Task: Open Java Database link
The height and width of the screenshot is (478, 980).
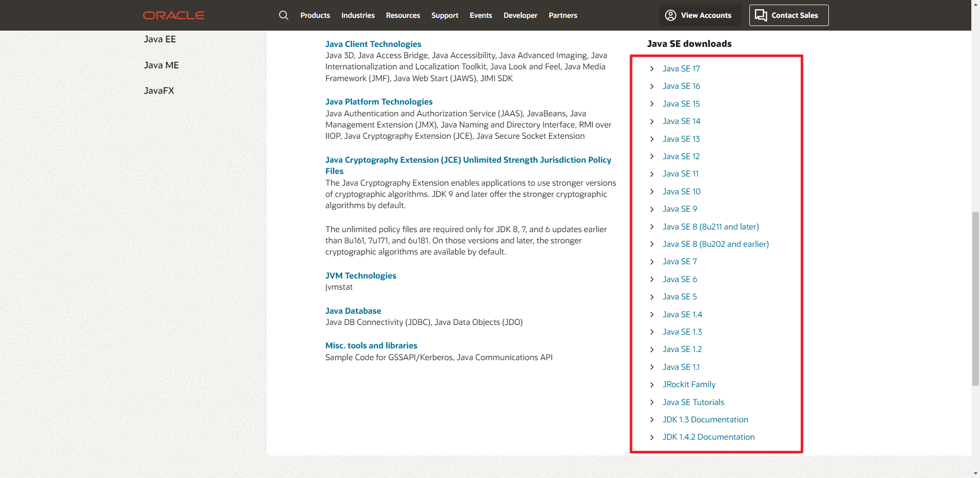Action: (353, 311)
